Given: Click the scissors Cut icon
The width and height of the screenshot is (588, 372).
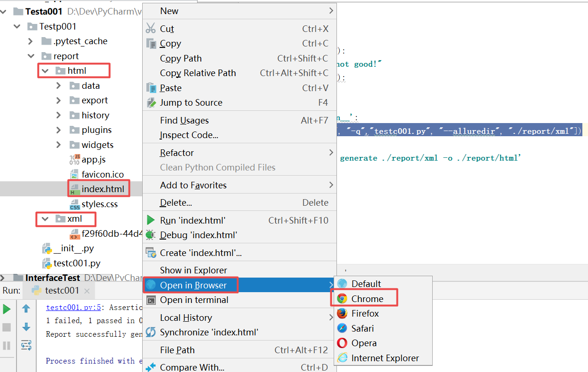Looking at the screenshot, I should pos(151,29).
